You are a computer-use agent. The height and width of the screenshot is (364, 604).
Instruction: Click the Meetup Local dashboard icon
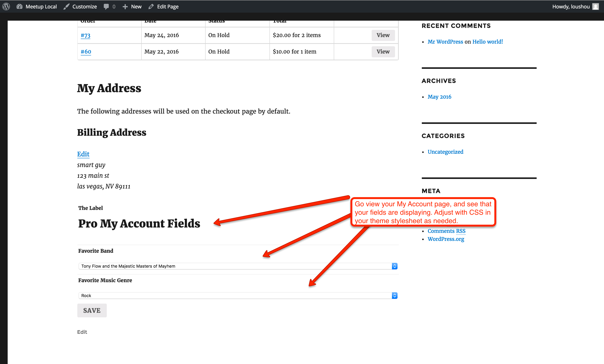(19, 7)
